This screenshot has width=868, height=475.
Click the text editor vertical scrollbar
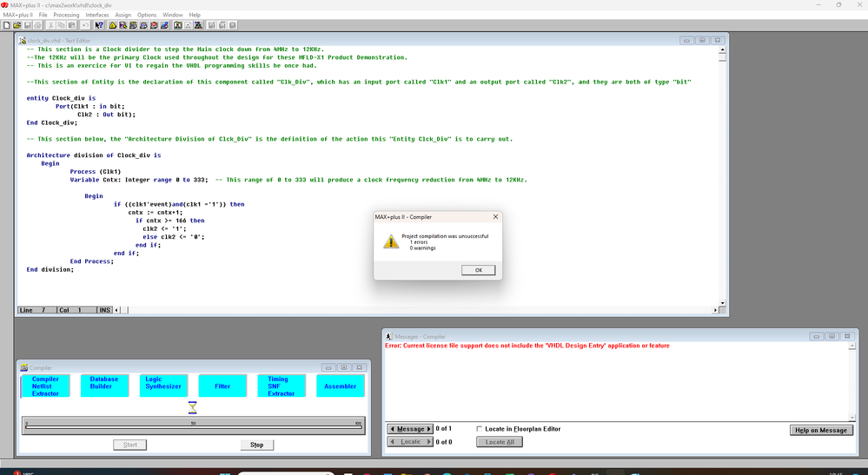[x=722, y=174]
